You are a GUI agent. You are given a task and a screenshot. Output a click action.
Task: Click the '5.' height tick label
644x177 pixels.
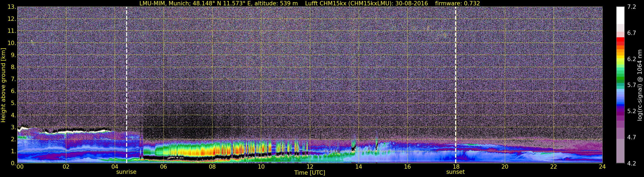pos(13,103)
